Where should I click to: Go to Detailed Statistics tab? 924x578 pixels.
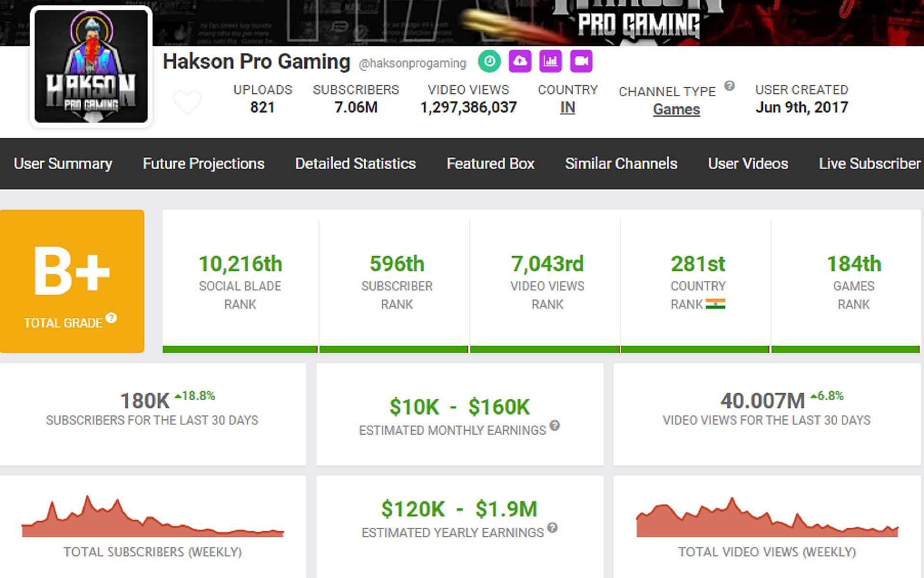click(x=356, y=163)
